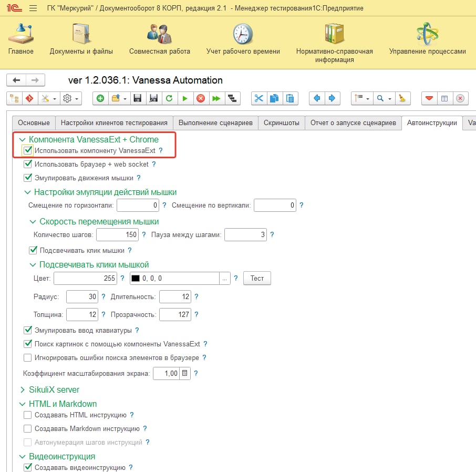Open the Совместная работа section

point(159,39)
